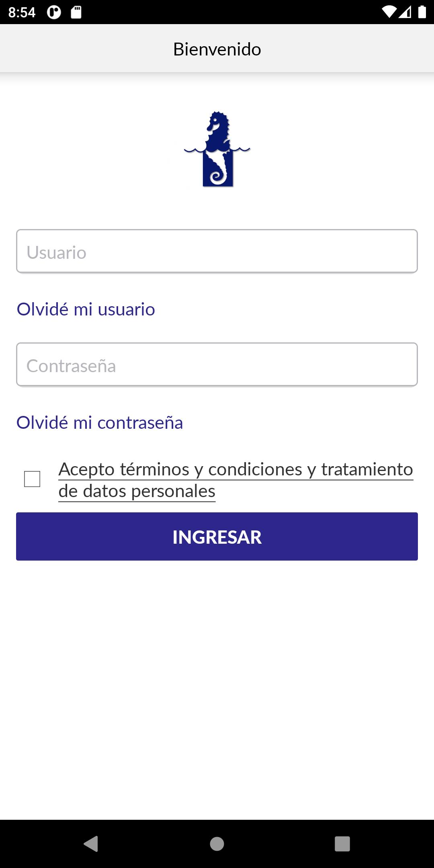Tap the battery icon in status bar
This screenshot has width=434, height=868.
tap(422, 12)
